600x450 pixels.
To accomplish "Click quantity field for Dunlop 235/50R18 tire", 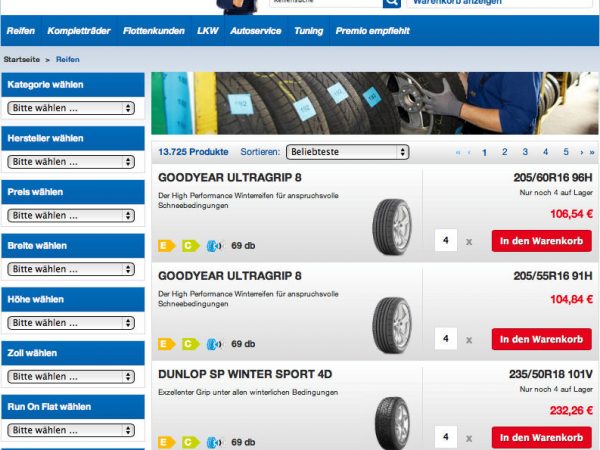I will pyautogui.click(x=446, y=437).
